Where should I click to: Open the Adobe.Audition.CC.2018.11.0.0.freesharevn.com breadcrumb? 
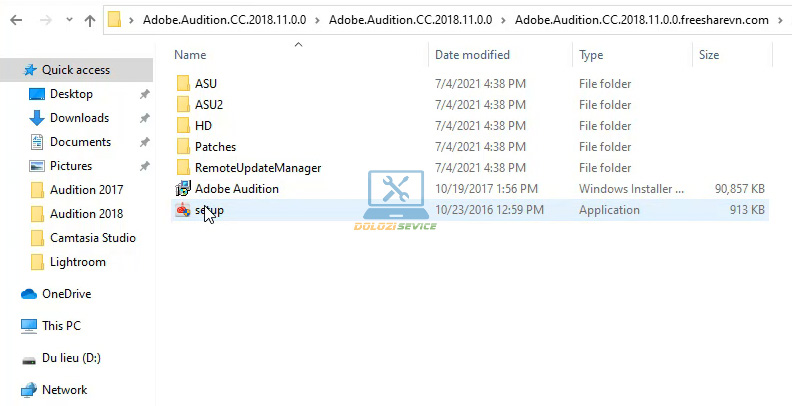(641, 20)
